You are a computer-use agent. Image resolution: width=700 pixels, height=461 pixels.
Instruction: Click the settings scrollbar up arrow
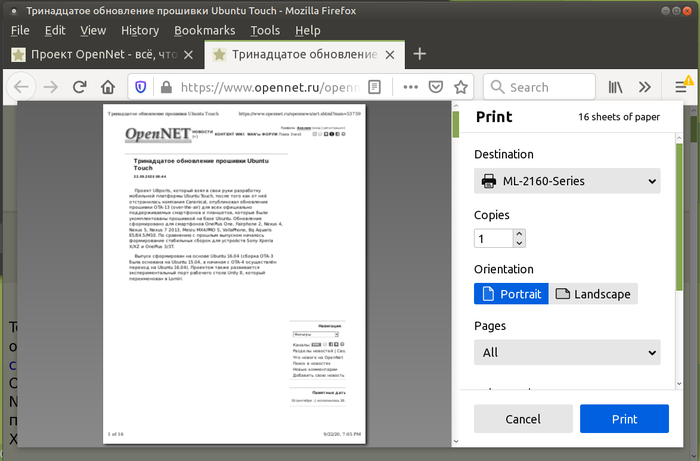coord(679,138)
